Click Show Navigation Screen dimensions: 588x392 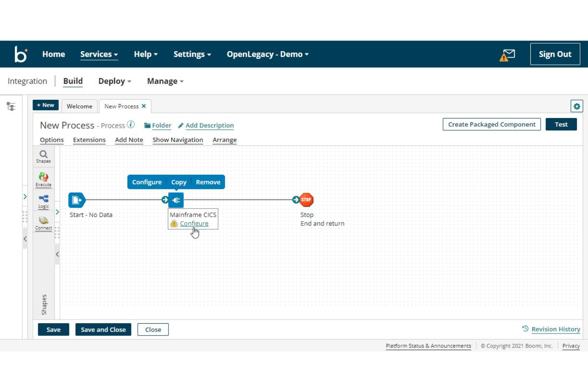178,140
